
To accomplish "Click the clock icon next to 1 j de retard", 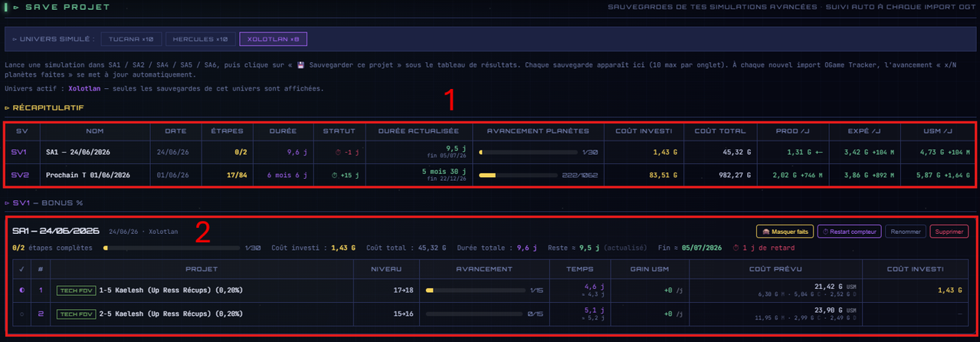I will [736, 248].
